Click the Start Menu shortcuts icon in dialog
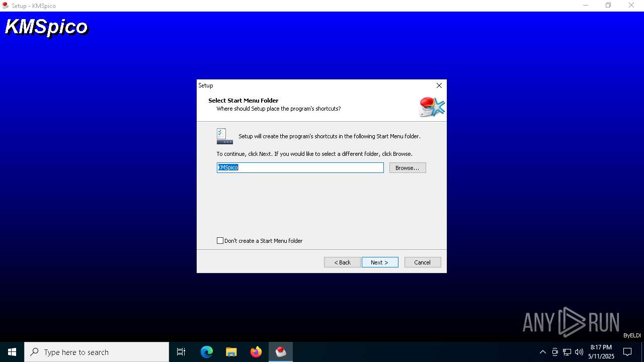This screenshot has height=362, width=644. 224,136
